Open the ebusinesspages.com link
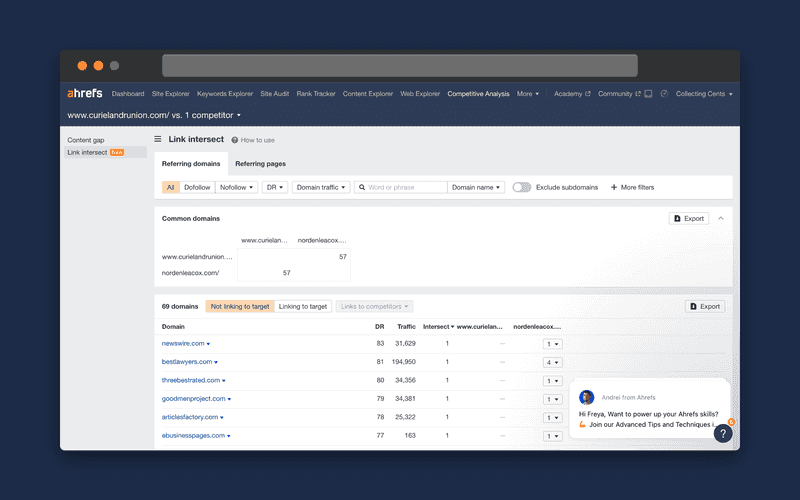This screenshot has height=500, width=800. click(193, 435)
